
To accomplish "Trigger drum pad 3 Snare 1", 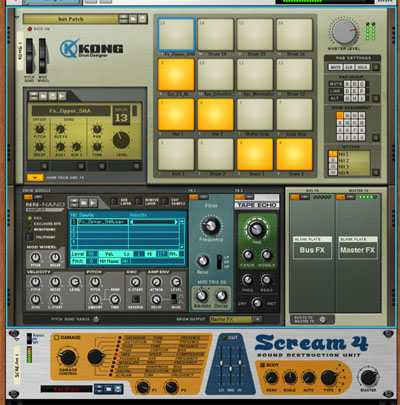I will 255,154.
